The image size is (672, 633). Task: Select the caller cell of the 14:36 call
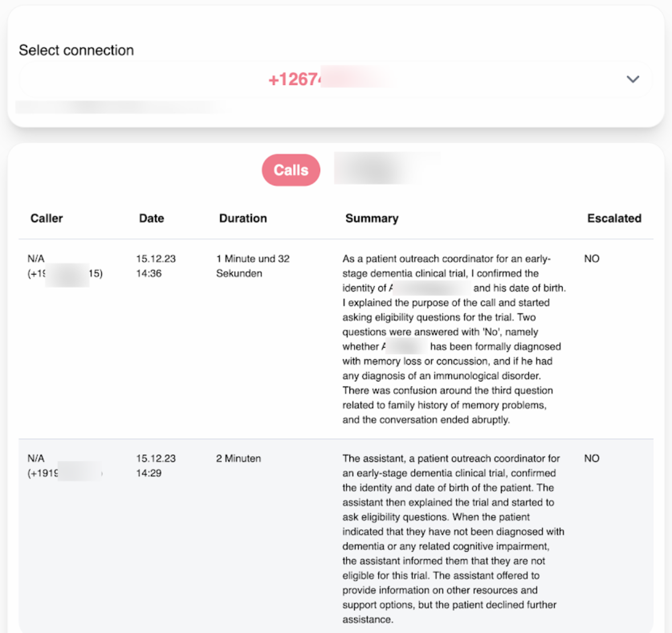pyautogui.click(x=65, y=266)
